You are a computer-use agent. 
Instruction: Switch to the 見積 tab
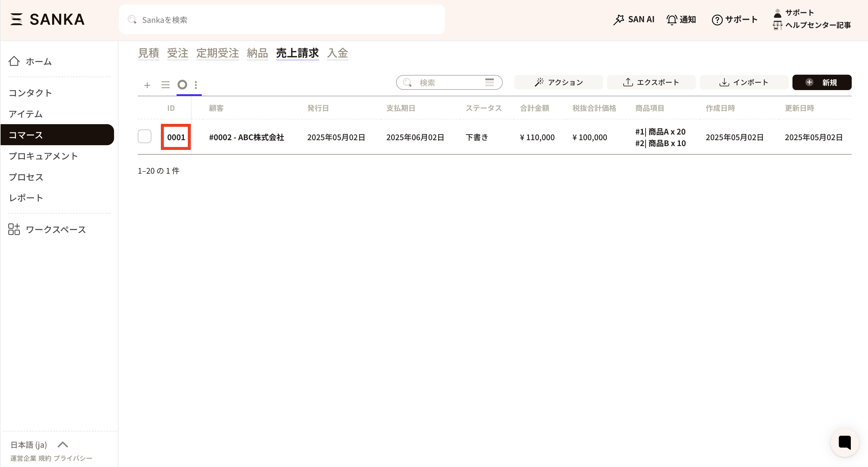[x=148, y=53]
